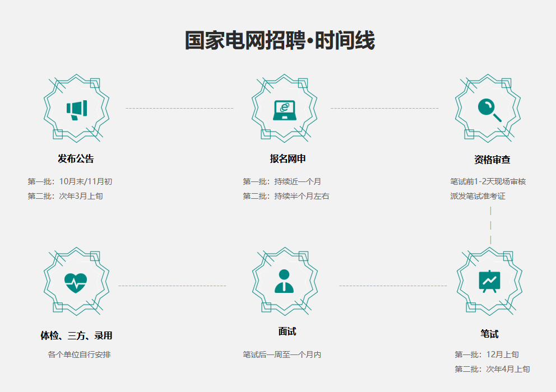Click the presentation chart icon above 笔试
The height and width of the screenshot is (392, 556).
click(489, 282)
